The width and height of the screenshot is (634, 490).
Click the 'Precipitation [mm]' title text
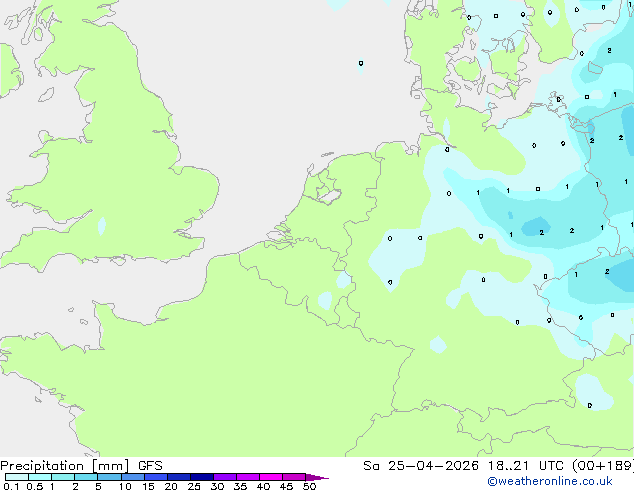coord(65,466)
